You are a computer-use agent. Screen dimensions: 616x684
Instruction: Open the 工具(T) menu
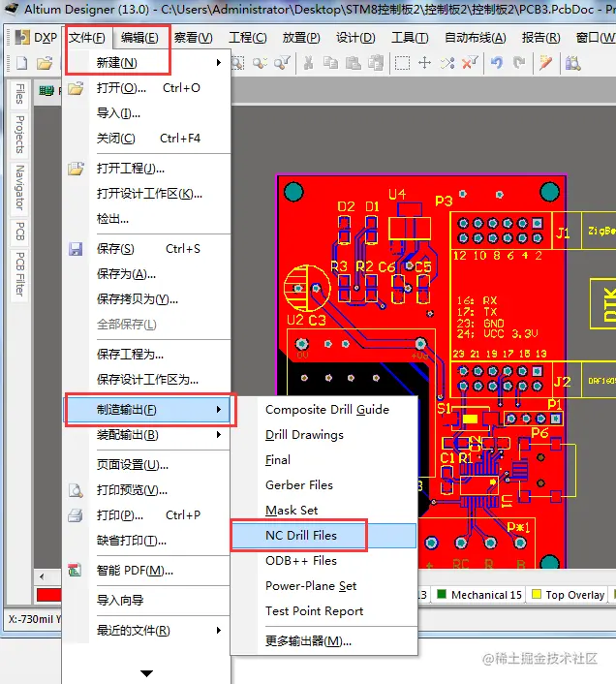[x=410, y=38]
